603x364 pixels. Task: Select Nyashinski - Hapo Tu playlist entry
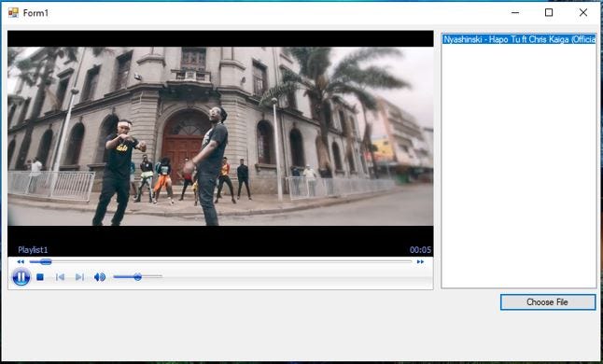click(519, 39)
